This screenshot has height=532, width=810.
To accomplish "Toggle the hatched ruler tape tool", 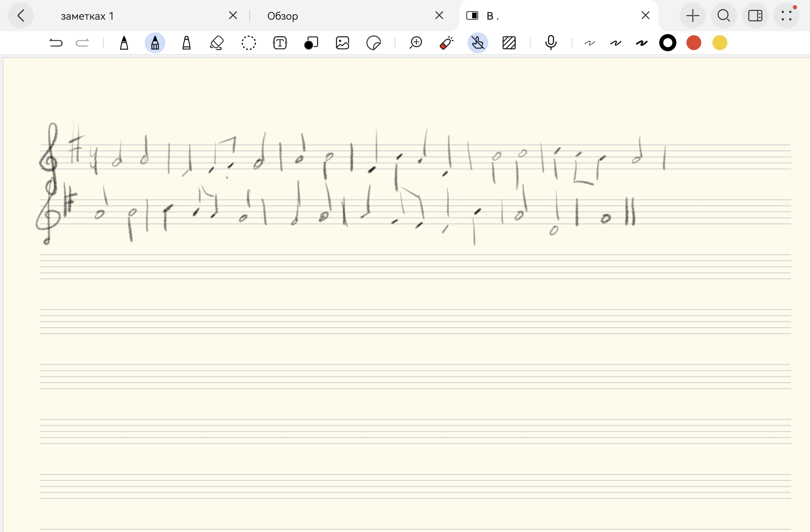I will click(x=509, y=43).
